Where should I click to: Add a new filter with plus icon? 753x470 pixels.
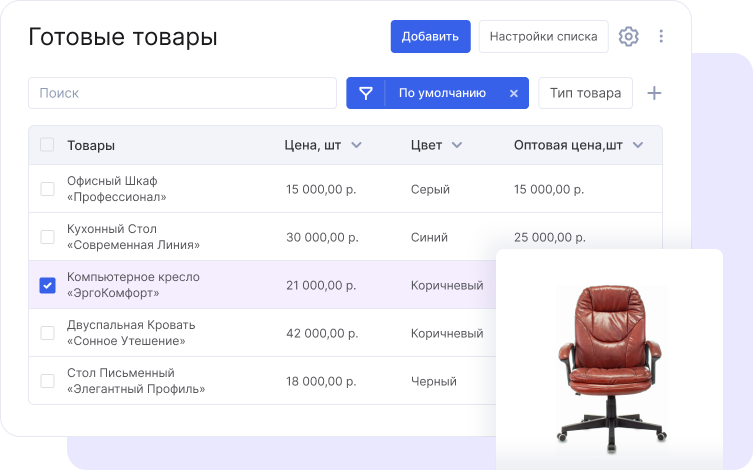click(x=654, y=93)
